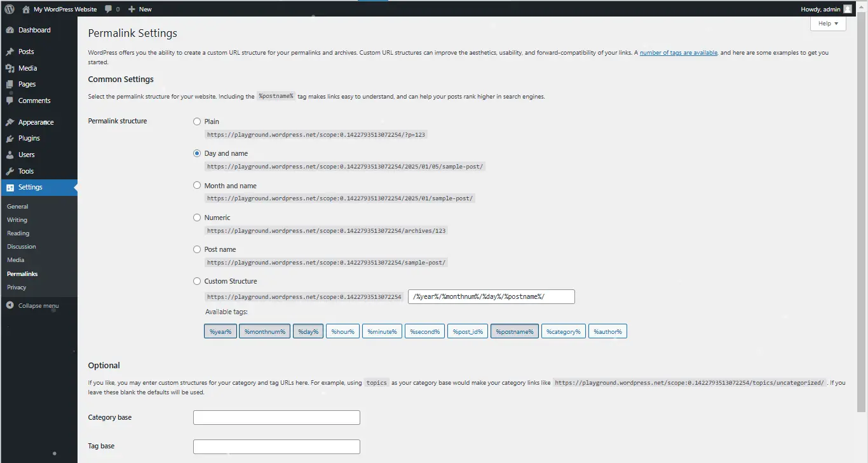This screenshot has height=463, width=868.
Task: Click the admin avatar icon at top right
Action: pyautogui.click(x=847, y=9)
